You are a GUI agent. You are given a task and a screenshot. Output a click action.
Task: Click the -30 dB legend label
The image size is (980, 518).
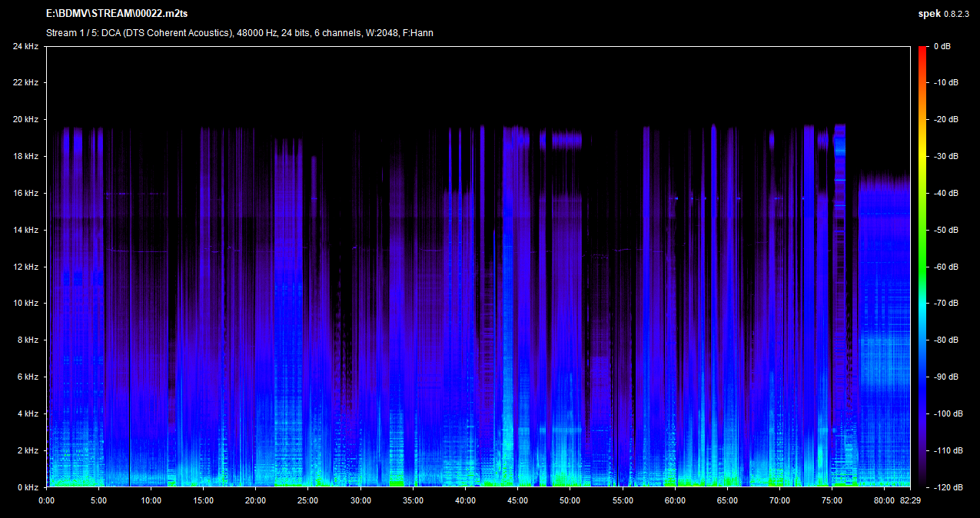point(946,157)
